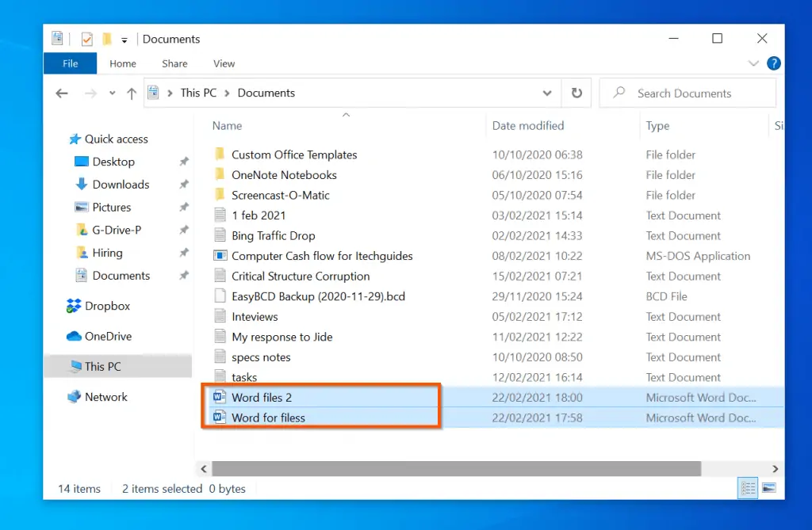Switch to Details view icon in status bar
Screen dimensions: 812x530
coord(748,487)
